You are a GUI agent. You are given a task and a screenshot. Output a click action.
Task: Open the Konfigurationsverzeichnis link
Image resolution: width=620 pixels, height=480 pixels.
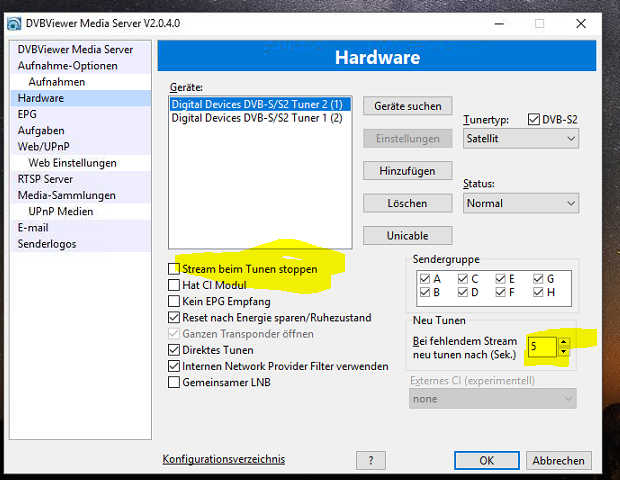pos(223,459)
